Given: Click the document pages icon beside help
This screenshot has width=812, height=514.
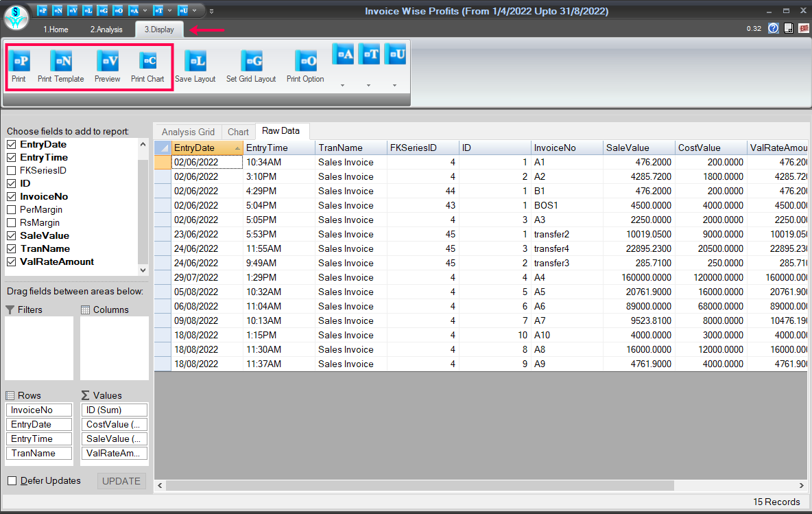Looking at the screenshot, I should pyautogui.click(x=789, y=28).
